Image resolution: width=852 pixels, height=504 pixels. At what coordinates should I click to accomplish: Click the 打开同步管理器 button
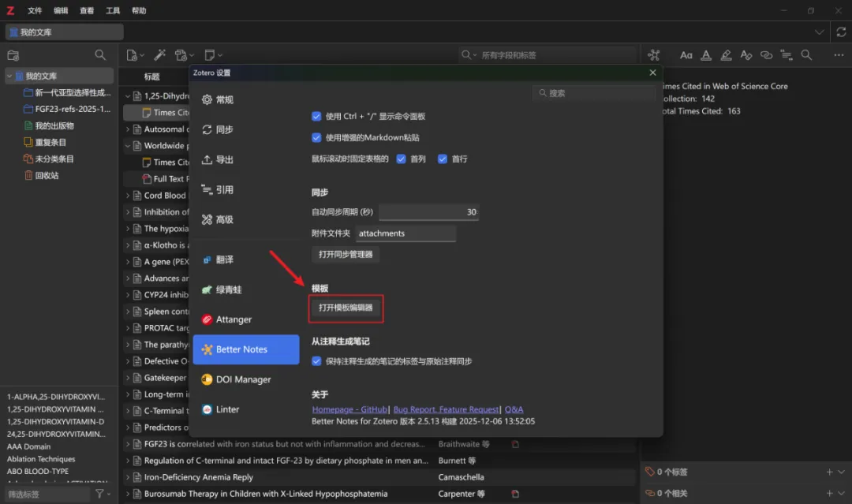(346, 254)
